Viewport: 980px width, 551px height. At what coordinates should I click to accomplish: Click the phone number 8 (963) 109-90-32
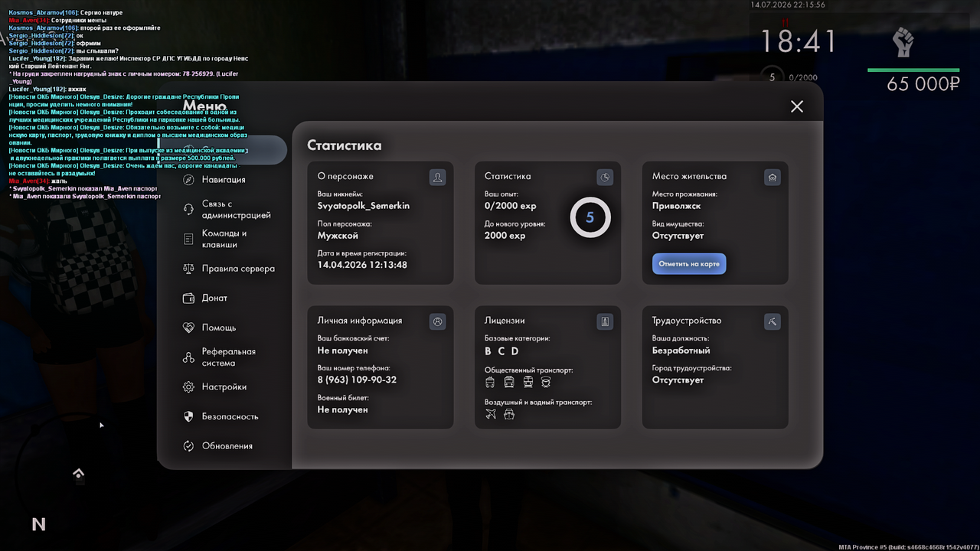pos(357,380)
